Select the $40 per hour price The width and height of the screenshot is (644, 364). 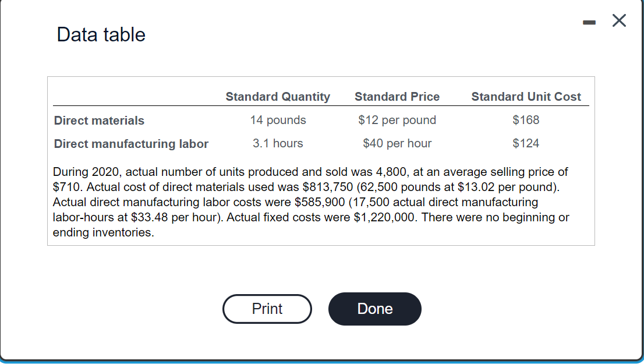pyautogui.click(x=397, y=143)
